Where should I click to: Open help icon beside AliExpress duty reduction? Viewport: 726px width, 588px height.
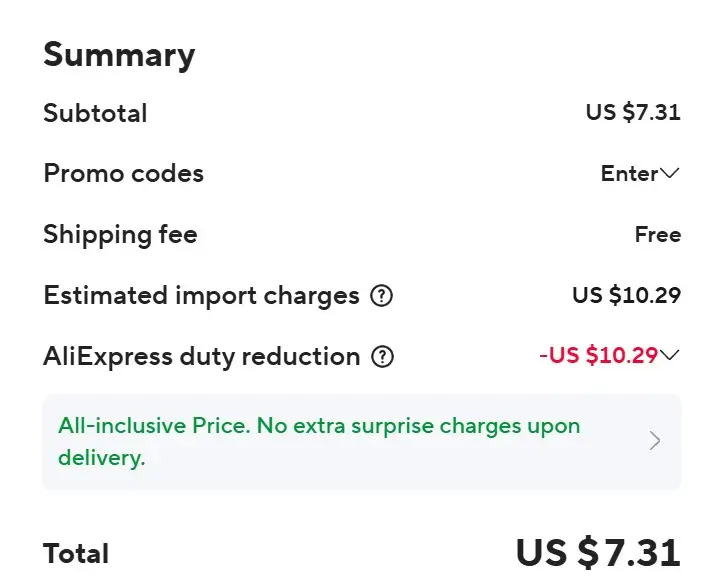point(382,357)
